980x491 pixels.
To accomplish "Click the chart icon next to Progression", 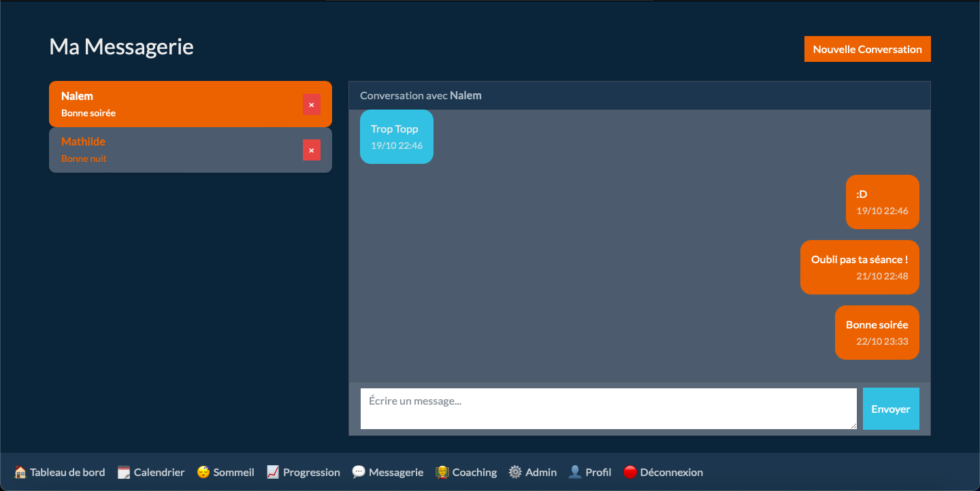I will point(273,472).
